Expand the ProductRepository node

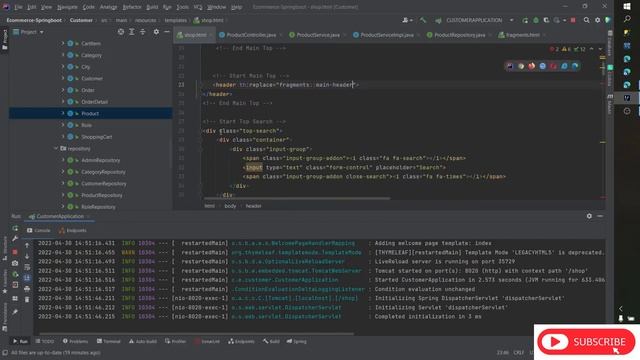(x=63, y=195)
